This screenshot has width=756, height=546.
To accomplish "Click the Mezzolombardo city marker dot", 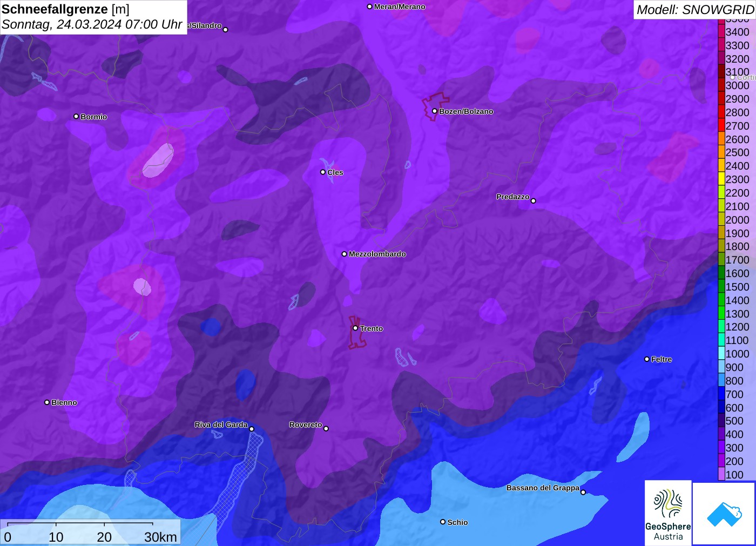I will coord(345,254).
